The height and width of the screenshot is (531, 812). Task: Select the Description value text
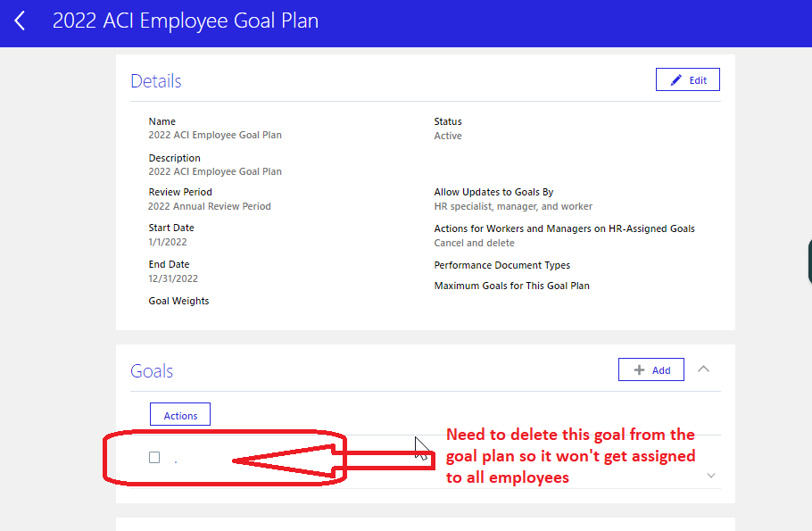[x=215, y=171]
